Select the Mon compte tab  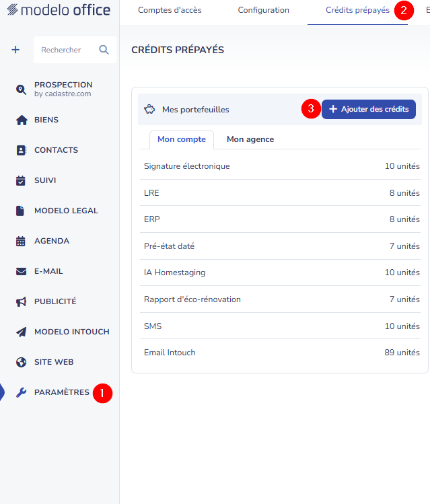182,139
